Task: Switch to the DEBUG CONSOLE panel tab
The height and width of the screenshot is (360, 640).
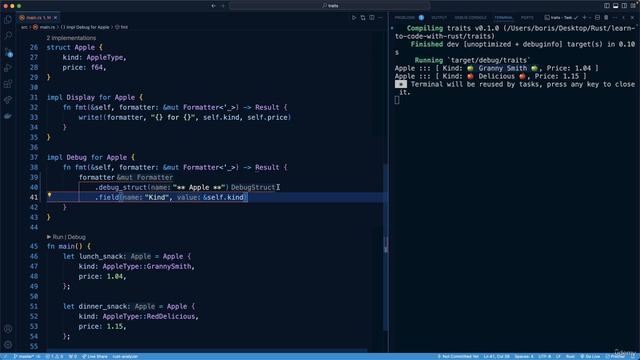Action: click(x=470, y=18)
